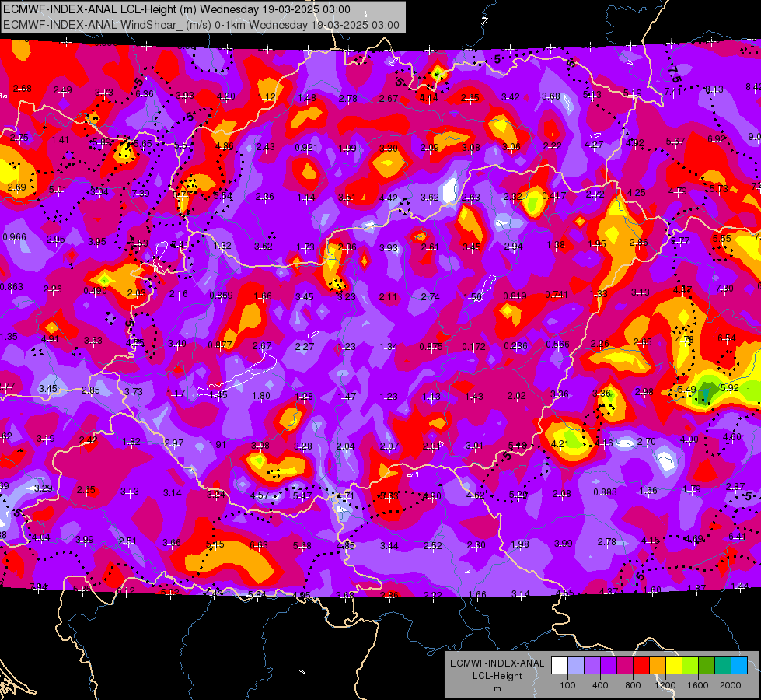This screenshot has height=700, width=761.
Task: Click the LCL-Height title line in the header
Action: pos(176,9)
